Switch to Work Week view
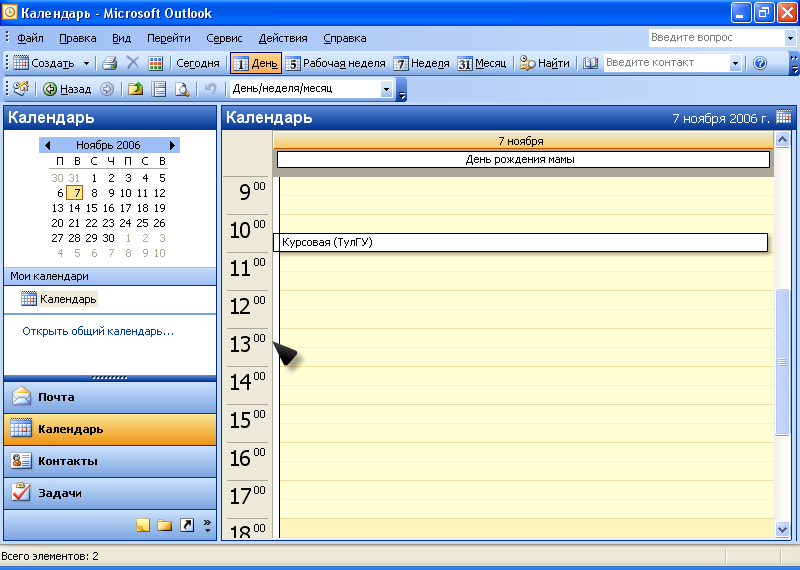This screenshot has width=800, height=570. click(x=336, y=63)
